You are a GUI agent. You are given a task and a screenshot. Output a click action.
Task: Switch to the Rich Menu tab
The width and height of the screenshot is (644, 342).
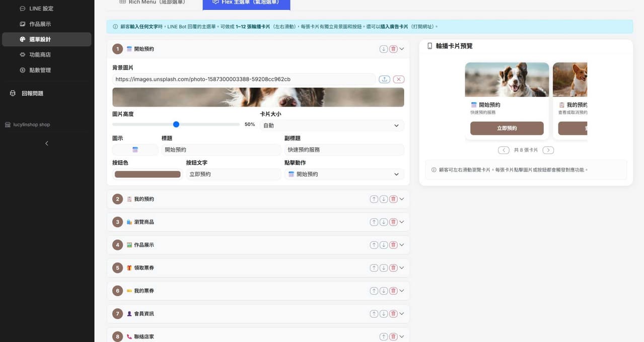click(x=152, y=3)
